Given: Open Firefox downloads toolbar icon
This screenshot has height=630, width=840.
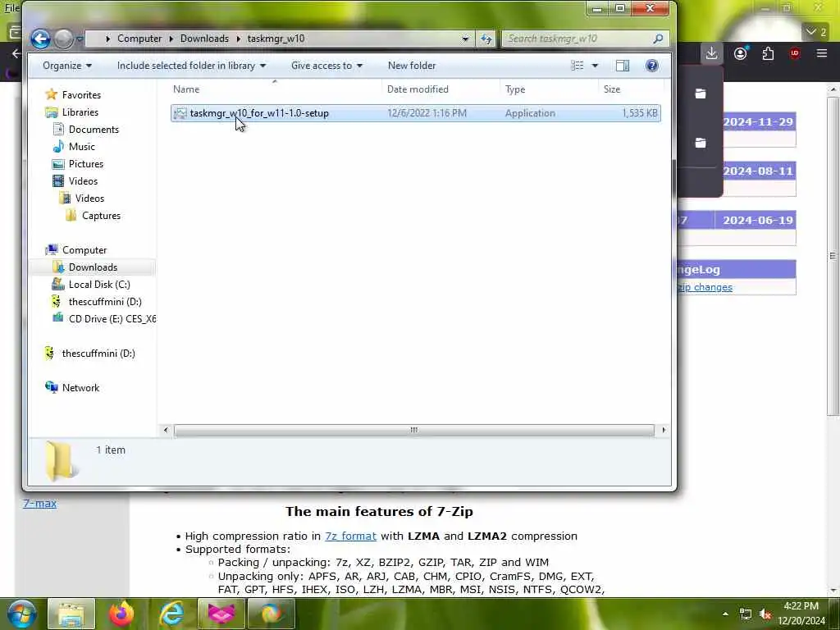Looking at the screenshot, I should coord(711,53).
